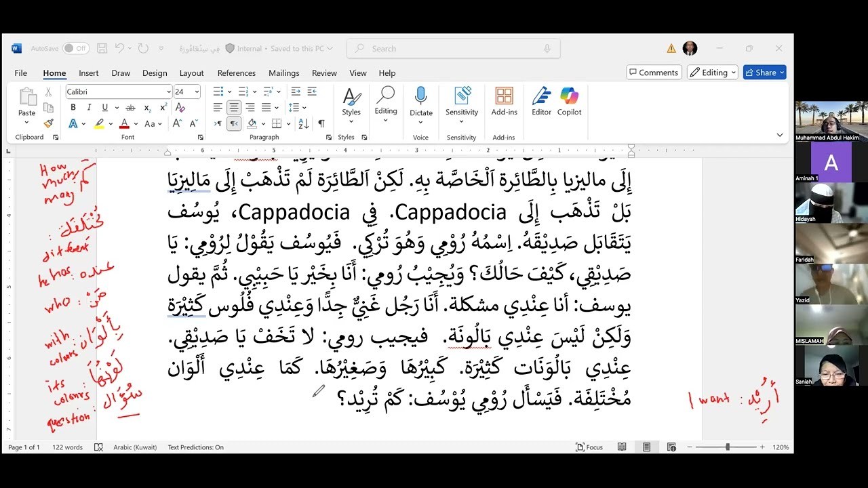Open the Copilot assistant
The image size is (868, 488).
(569, 102)
